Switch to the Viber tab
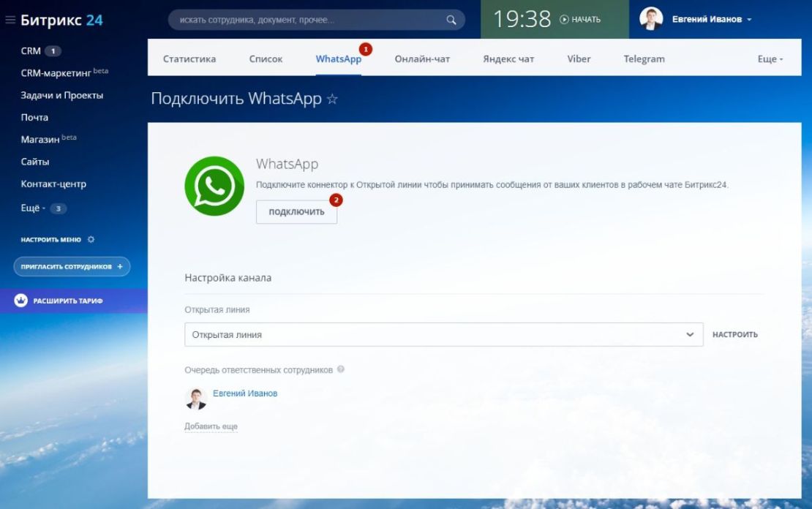The width and height of the screenshot is (812, 509). point(579,59)
